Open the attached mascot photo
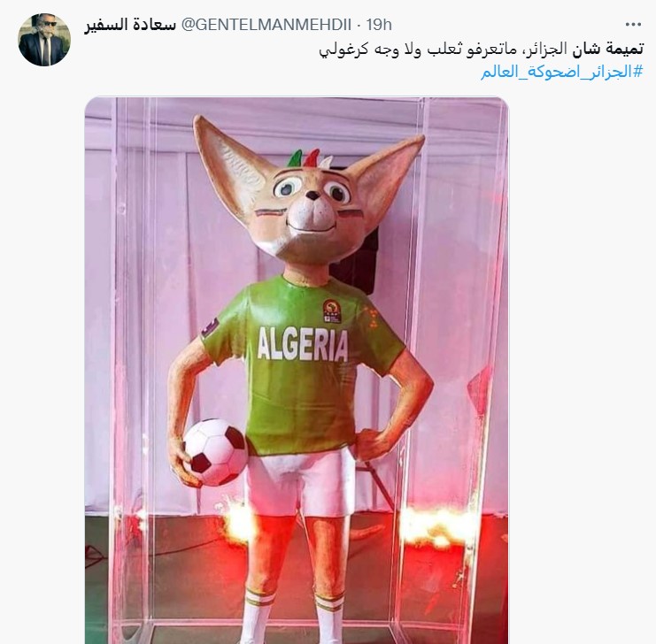The width and height of the screenshot is (656, 644). click(297, 370)
